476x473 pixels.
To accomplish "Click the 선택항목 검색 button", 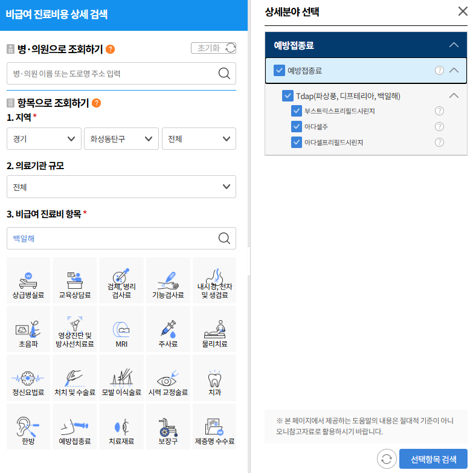I will pyautogui.click(x=433, y=459).
